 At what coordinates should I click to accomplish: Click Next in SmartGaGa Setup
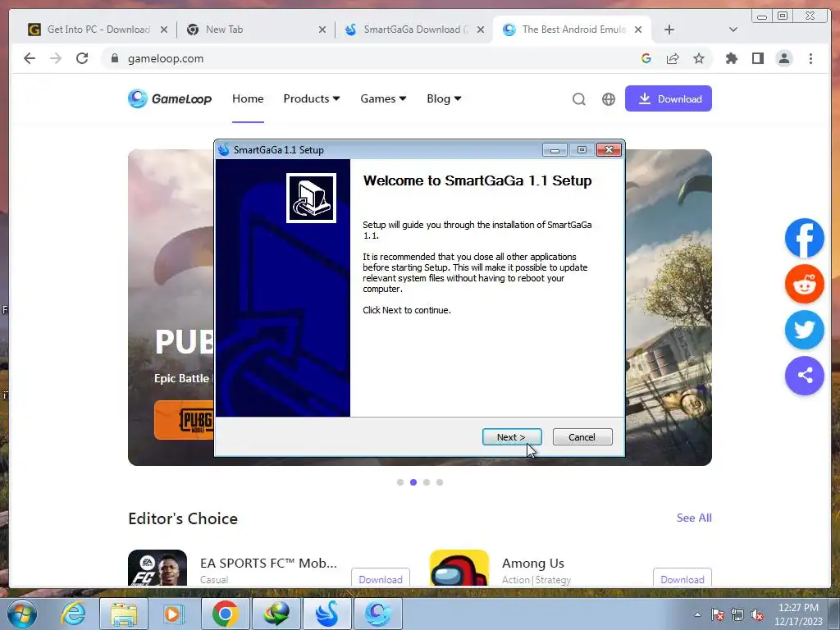point(512,437)
